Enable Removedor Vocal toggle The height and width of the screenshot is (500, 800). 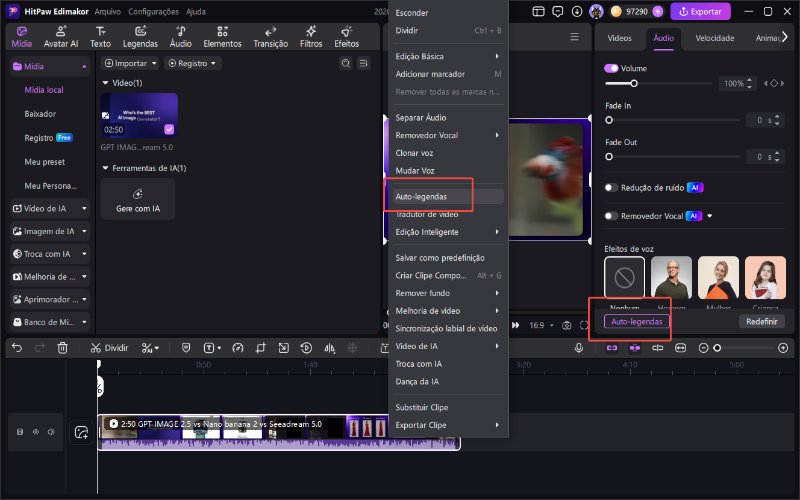point(611,216)
